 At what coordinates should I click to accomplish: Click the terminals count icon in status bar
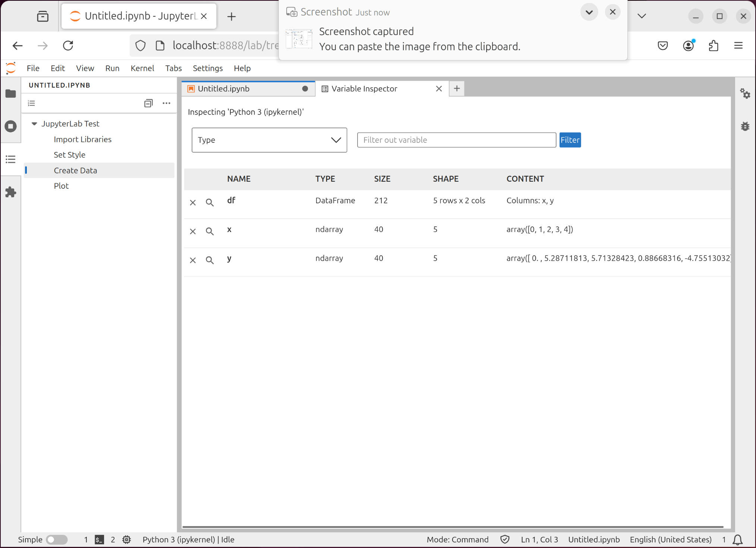point(99,539)
